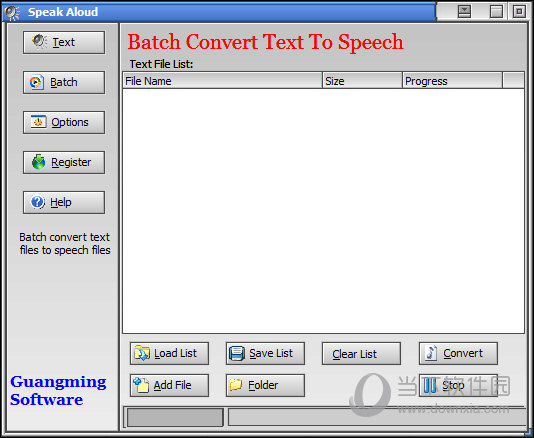The width and height of the screenshot is (534, 438).
Task: Sort list by Progress column
Action: click(x=453, y=81)
